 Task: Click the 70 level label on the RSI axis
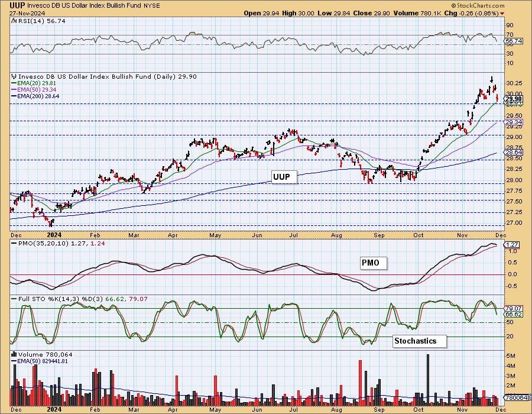(510, 35)
